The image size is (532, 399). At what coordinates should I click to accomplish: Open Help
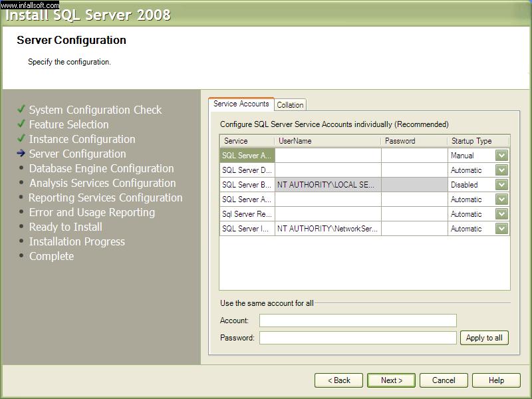click(496, 380)
